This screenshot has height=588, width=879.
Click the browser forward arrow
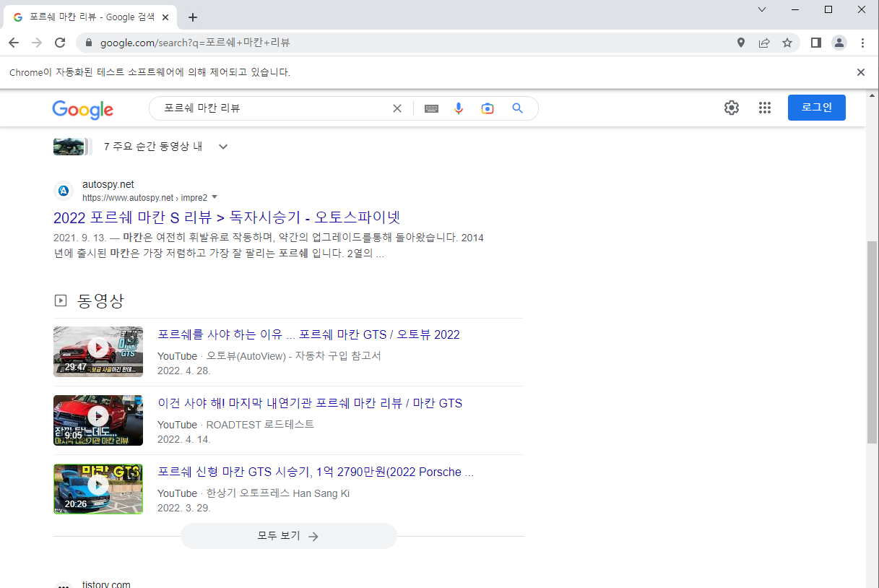click(x=37, y=43)
